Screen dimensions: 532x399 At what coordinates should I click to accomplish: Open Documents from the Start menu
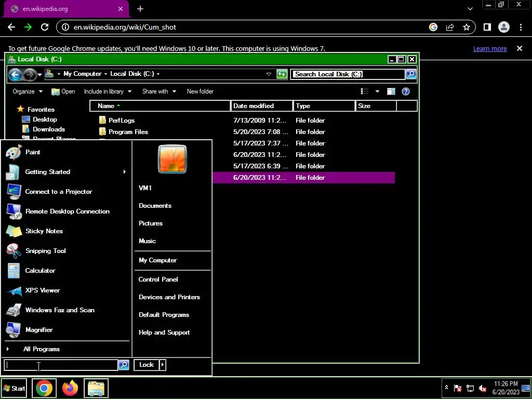coord(155,206)
